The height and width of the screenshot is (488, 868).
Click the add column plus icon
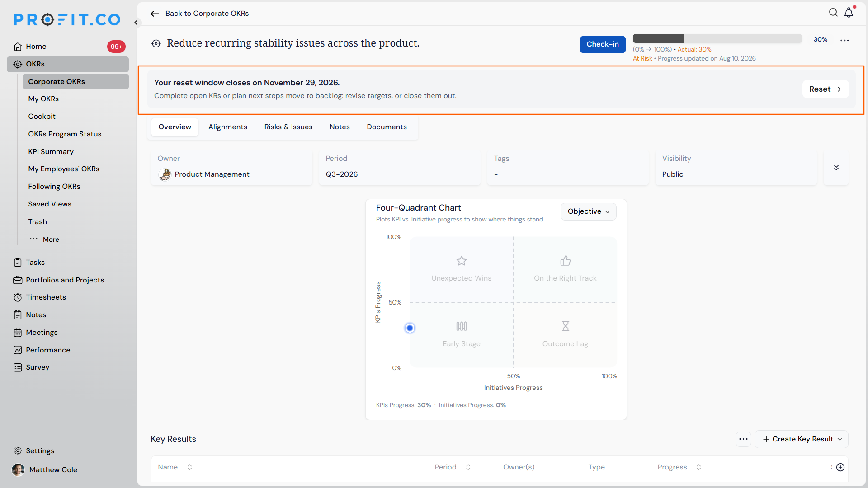pyautogui.click(x=840, y=467)
